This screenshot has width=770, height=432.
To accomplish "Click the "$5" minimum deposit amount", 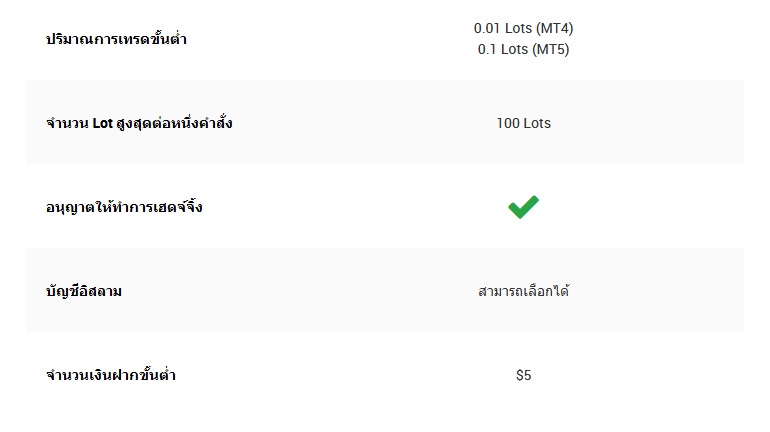I will coord(523,376).
